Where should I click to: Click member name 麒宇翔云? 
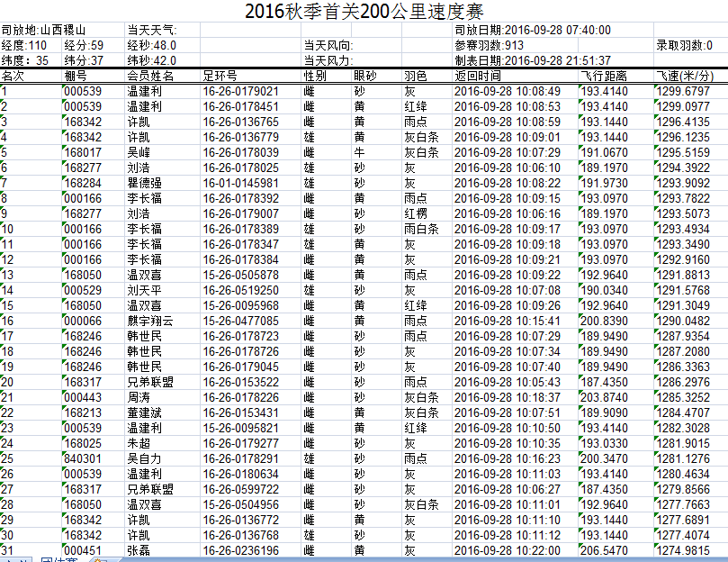(150, 322)
